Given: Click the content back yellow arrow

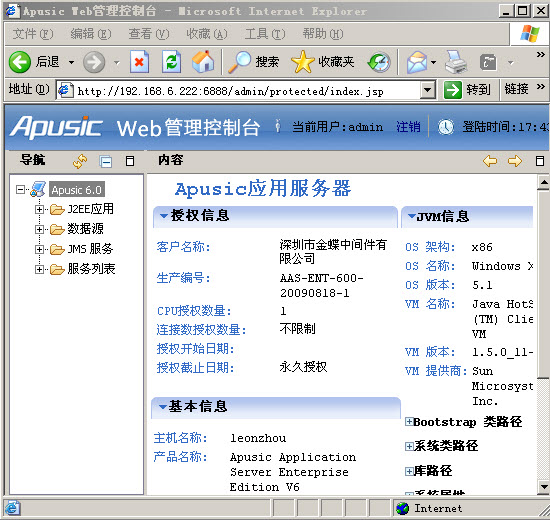Looking at the screenshot, I should click(x=490, y=161).
